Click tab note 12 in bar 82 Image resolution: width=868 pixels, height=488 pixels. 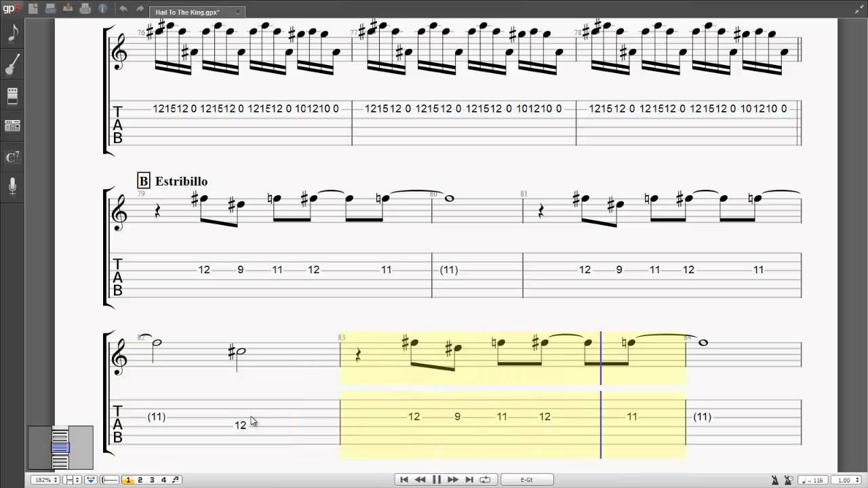coord(241,425)
